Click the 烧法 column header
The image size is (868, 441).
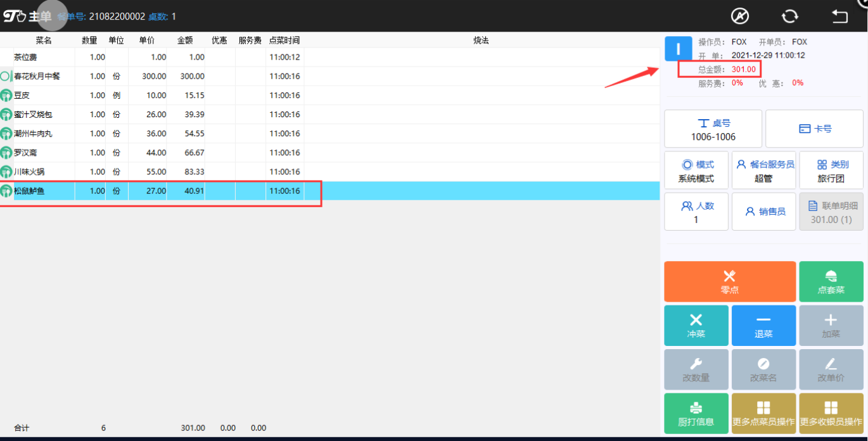point(481,41)
